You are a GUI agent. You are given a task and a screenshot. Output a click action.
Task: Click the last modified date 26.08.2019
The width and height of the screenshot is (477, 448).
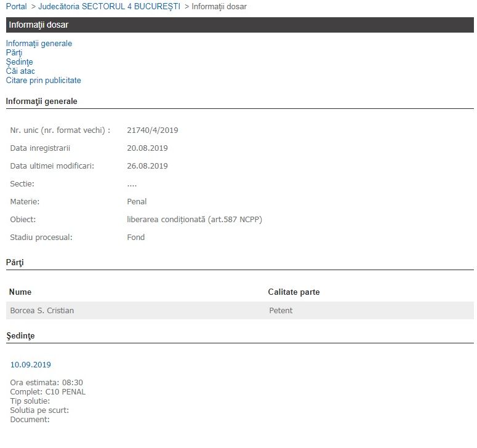click(x=147, y=166)
